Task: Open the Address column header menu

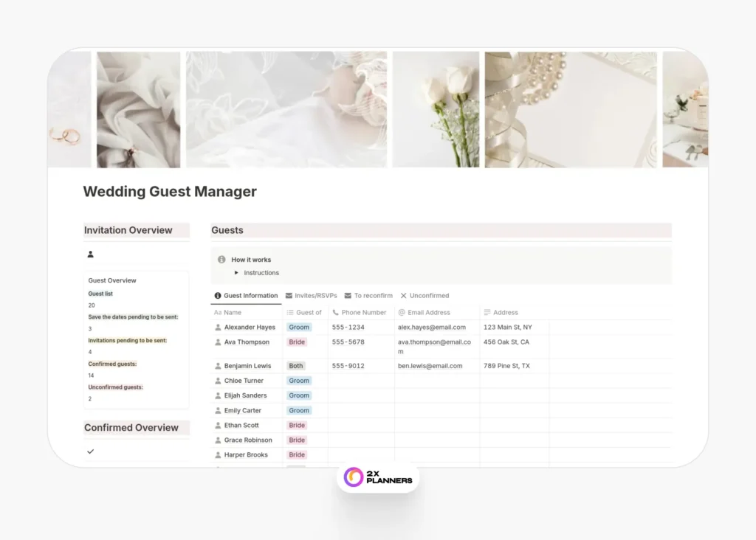Action: coord(504,312)
